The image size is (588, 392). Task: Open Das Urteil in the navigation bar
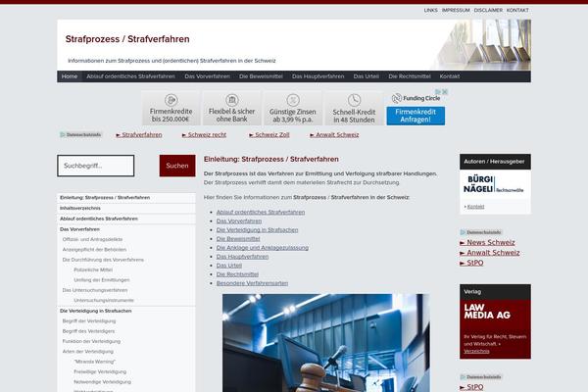pyautogui.click(x=366, y=76)
